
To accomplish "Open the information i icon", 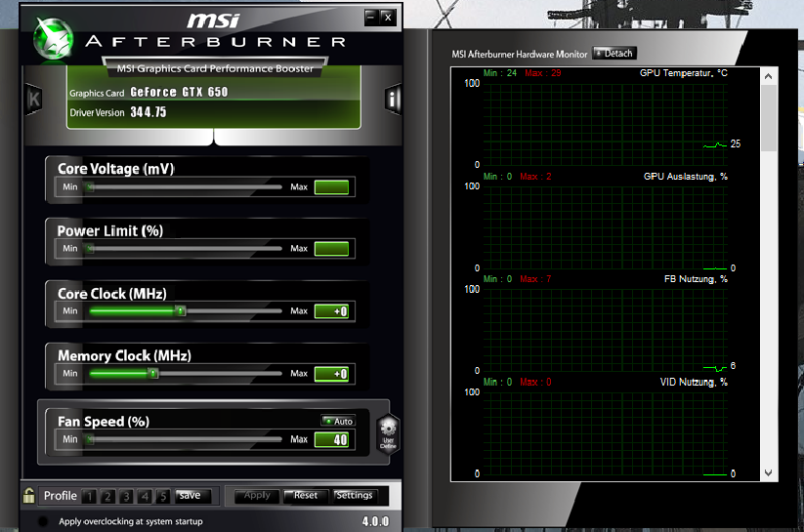I will [x=393, y=99].
